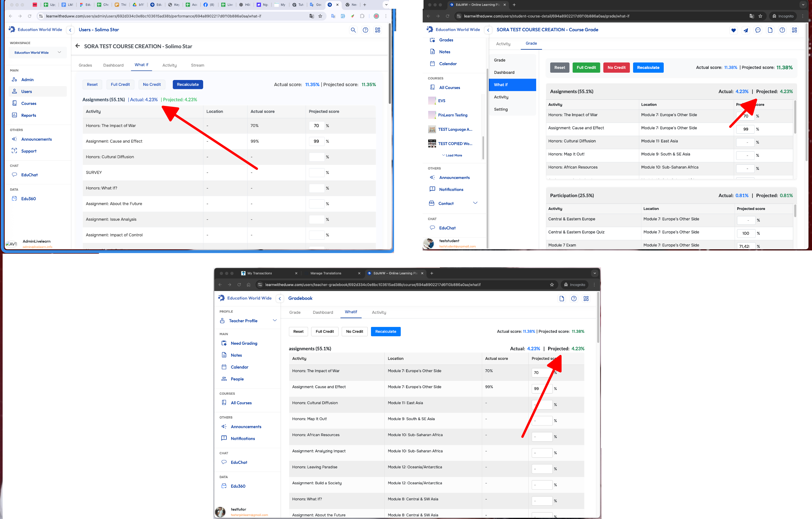This screenshot has width=812, height=519.
Task: Click the paper plane send icon
Action: tap(745, 30)
